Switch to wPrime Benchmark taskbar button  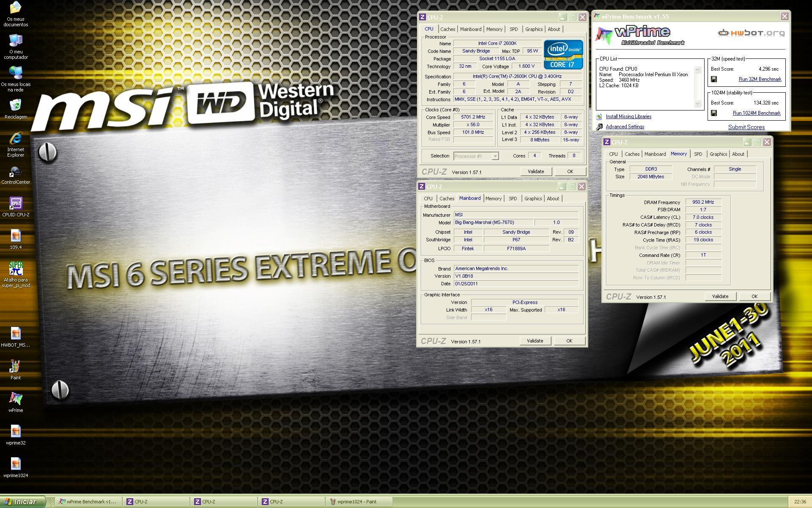[89, 502]
